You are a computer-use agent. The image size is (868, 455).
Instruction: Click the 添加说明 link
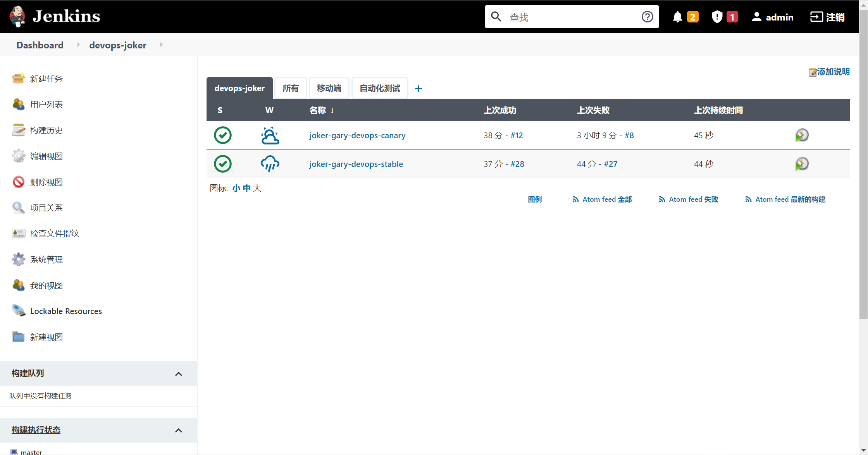coord(834,72)
